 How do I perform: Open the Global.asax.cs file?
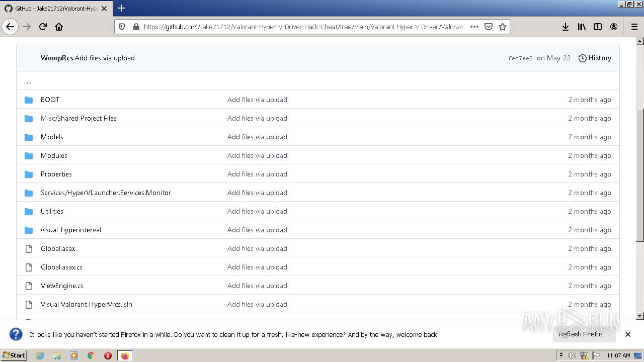(x=61, y=267)
